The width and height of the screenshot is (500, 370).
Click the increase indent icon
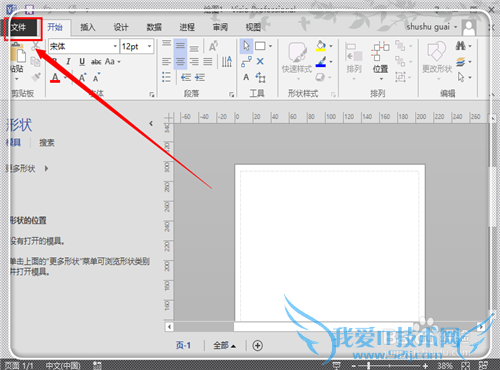[x=200, y=78]
